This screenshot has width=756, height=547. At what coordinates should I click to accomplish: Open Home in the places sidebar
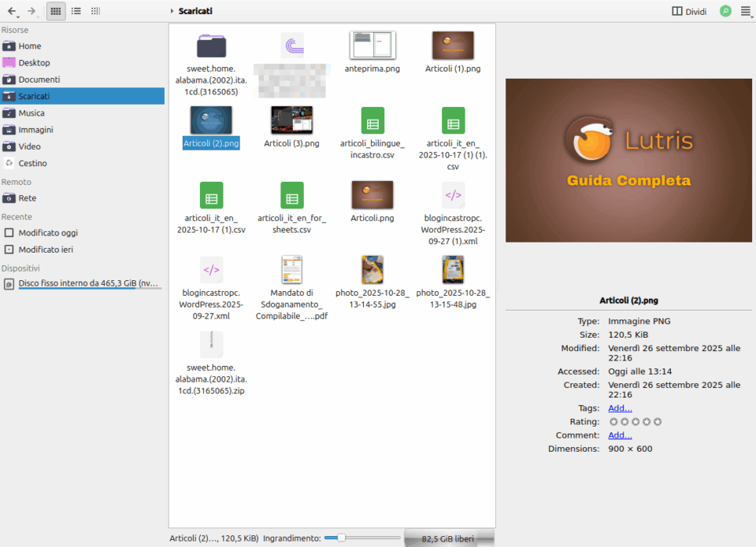click(x=82, y=46)
